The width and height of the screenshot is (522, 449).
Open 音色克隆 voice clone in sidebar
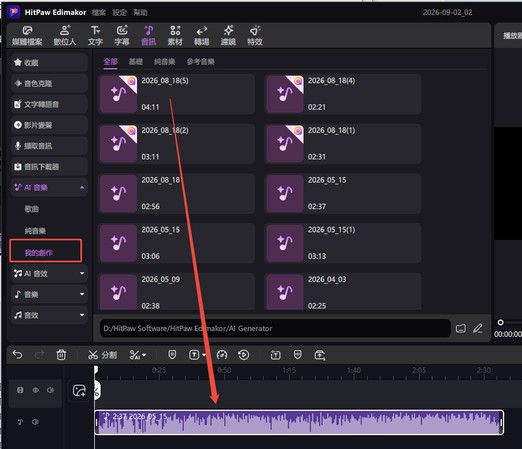49,83
